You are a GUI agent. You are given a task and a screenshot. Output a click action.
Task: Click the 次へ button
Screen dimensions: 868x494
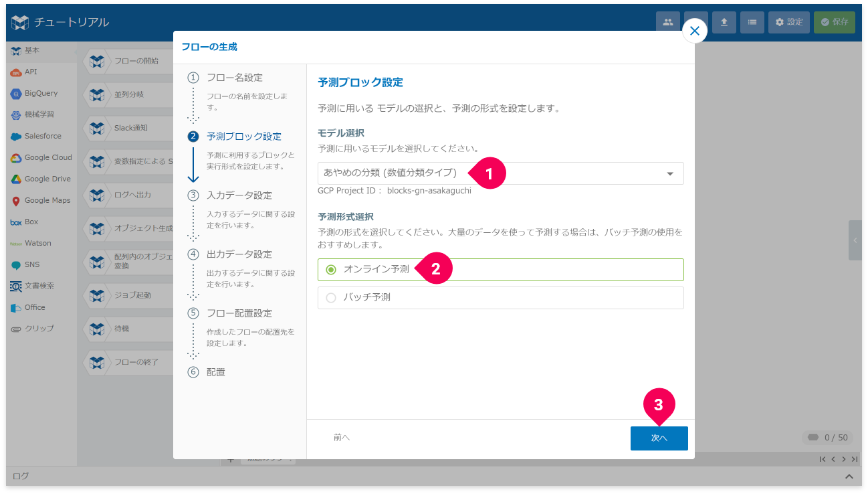pyautogui.click(x=659, y=438)
